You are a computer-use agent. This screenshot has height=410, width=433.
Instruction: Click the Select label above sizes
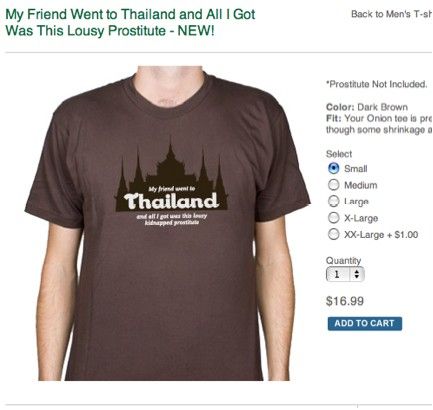(x=339, y=154)
